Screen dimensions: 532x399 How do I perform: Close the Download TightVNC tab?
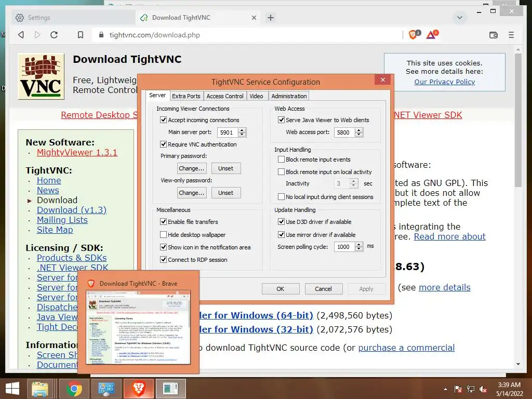(254, 18)
